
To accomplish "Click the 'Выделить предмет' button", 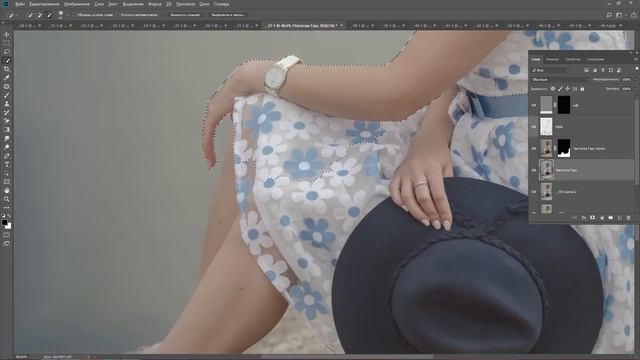I will click(185, 15).
